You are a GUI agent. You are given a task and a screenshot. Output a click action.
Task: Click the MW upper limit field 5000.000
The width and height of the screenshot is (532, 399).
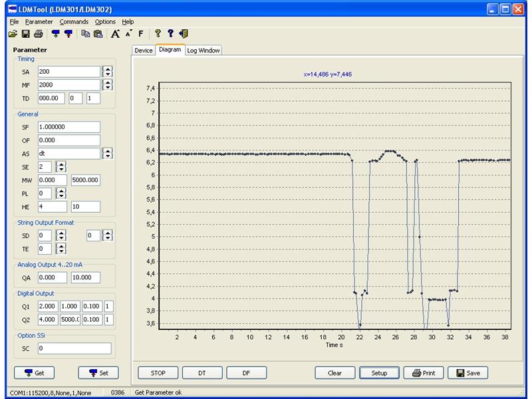(x=86, y=180)
